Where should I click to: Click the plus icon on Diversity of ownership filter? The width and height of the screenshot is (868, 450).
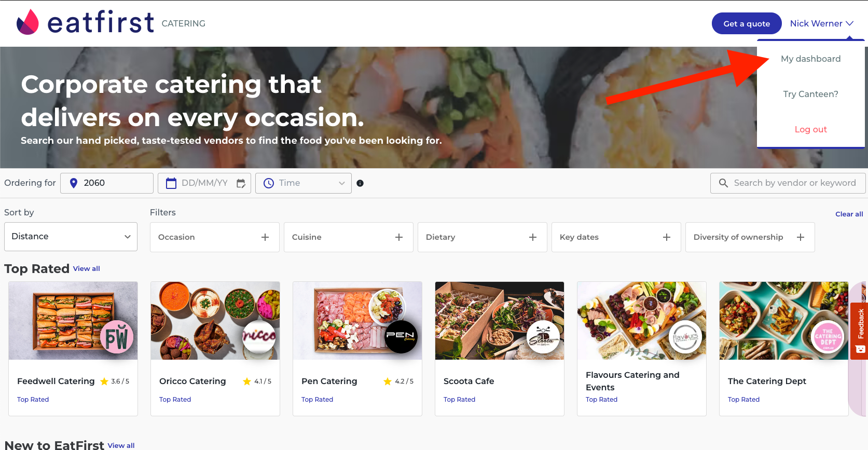tap(801, 237)
